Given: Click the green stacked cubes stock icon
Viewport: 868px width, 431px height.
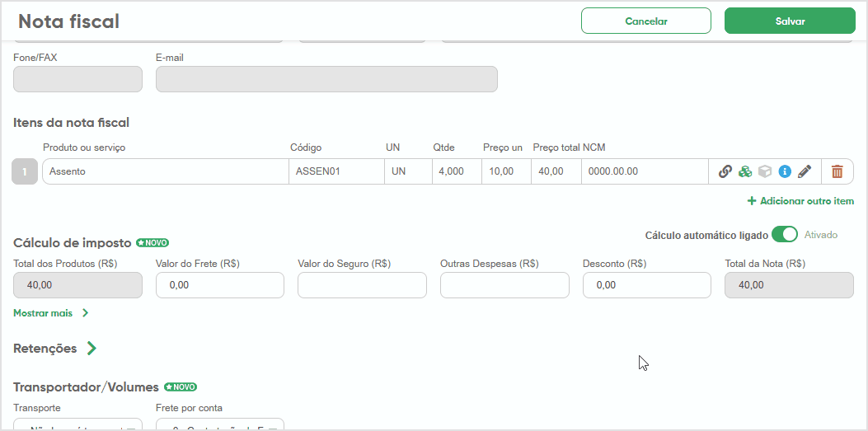Looking at the screenshot, I should pyautogui.click(x=745, y=171).
